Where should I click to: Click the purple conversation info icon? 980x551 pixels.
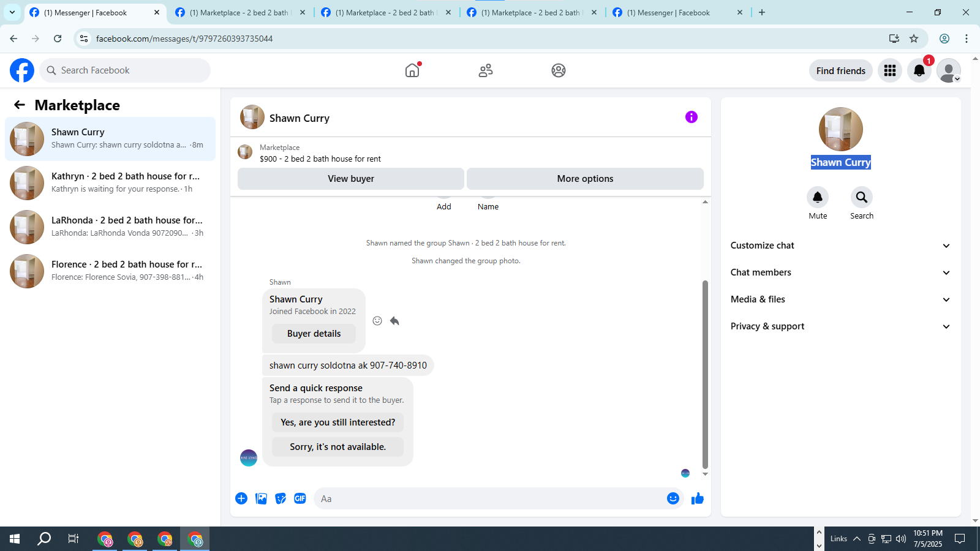(x=692, y=117)
